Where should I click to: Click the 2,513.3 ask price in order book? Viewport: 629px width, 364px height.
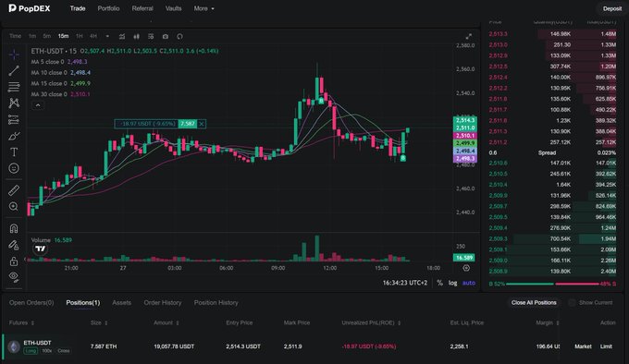[498, 33]
